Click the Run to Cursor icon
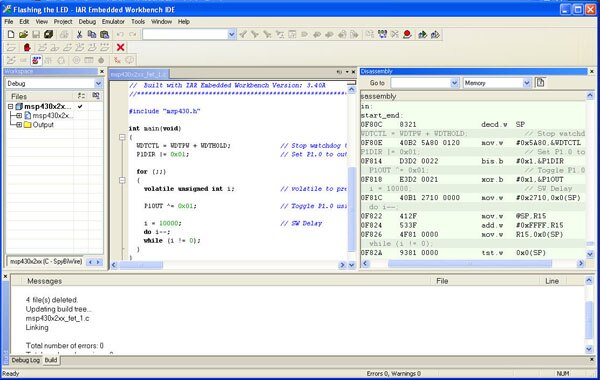This screenshot has width=600, height=380. [92, 47]
